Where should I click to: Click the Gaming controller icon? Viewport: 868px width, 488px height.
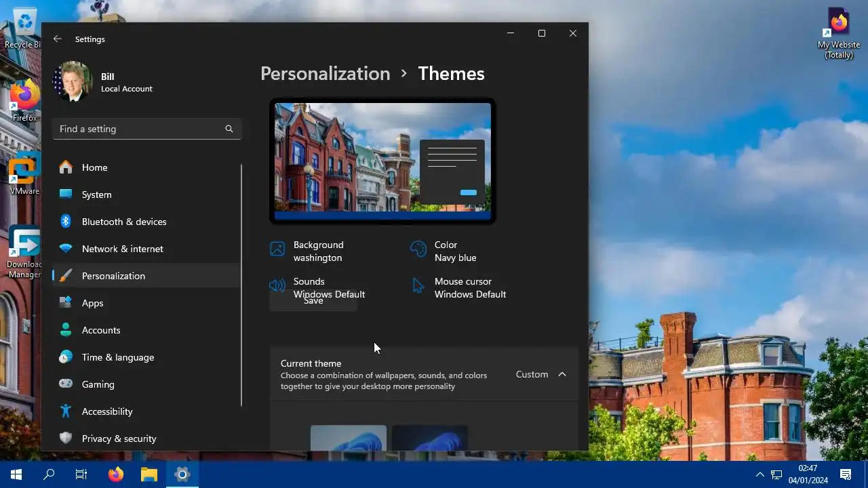[66, 384]
